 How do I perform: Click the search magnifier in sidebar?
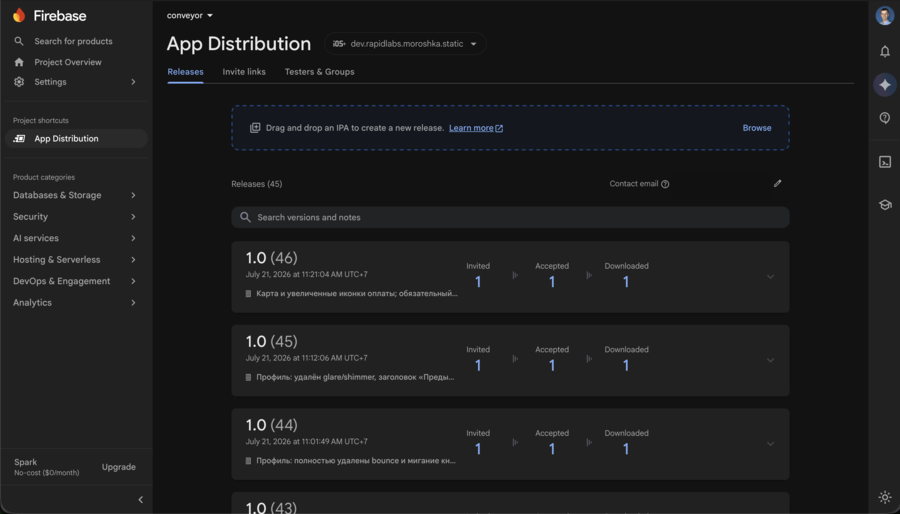tap(19, 41)
